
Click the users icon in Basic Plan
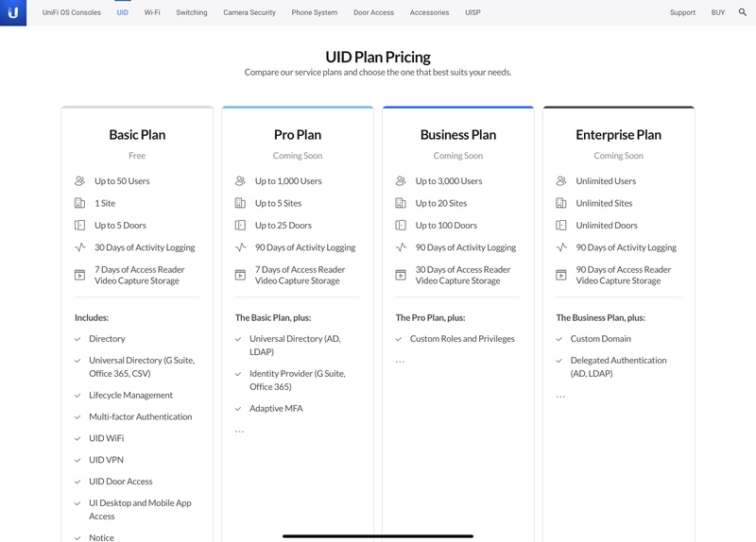[80, 181]
